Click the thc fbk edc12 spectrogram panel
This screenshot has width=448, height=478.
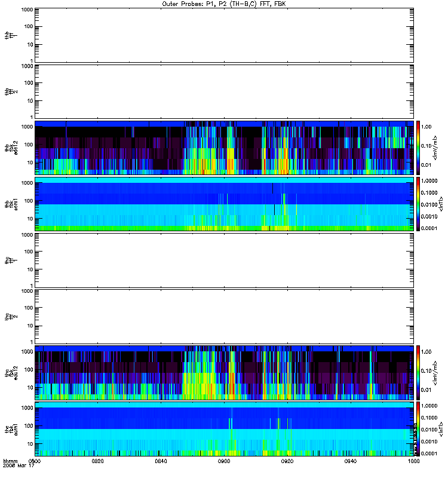(x=225, y=373)
